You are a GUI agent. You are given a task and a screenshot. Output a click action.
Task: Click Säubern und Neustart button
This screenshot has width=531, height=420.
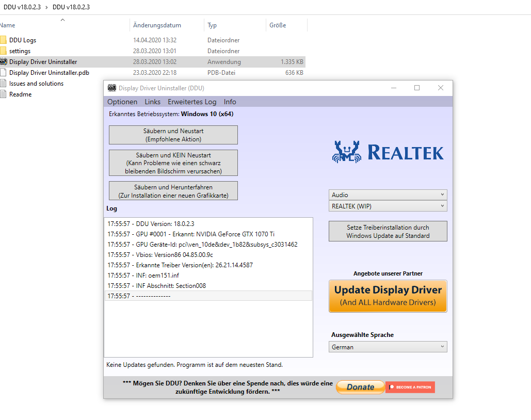(x=173, y=135)
